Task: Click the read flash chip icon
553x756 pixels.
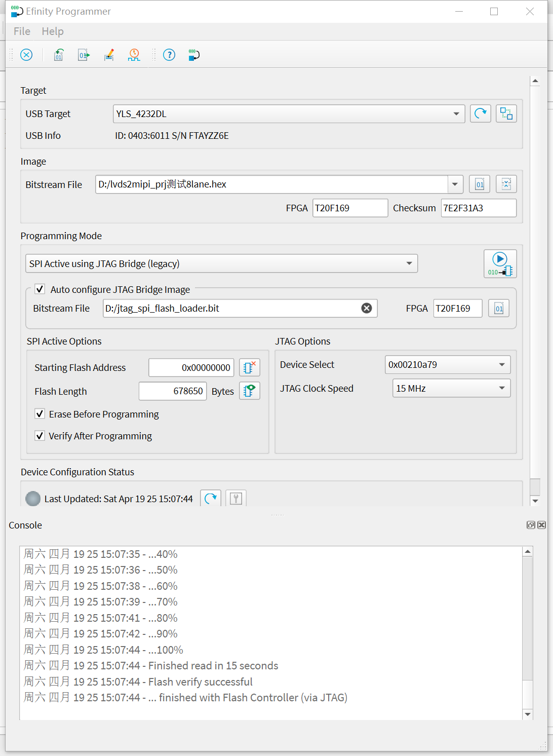Action: click(250, 391)
